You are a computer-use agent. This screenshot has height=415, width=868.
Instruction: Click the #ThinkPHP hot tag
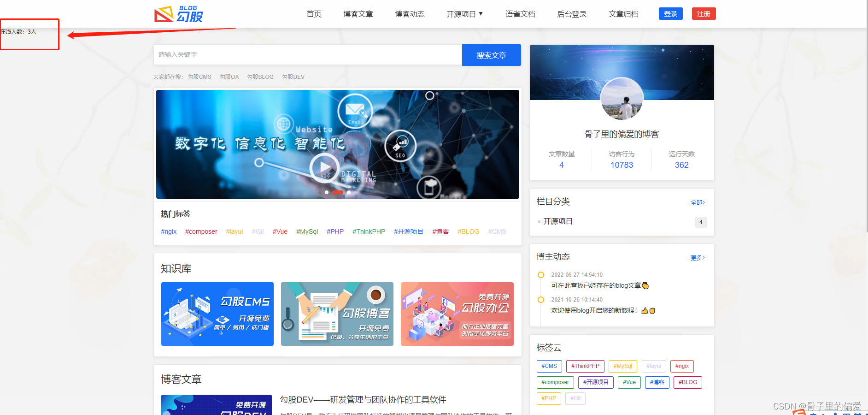pyautogui.click(x=369, y=231)
